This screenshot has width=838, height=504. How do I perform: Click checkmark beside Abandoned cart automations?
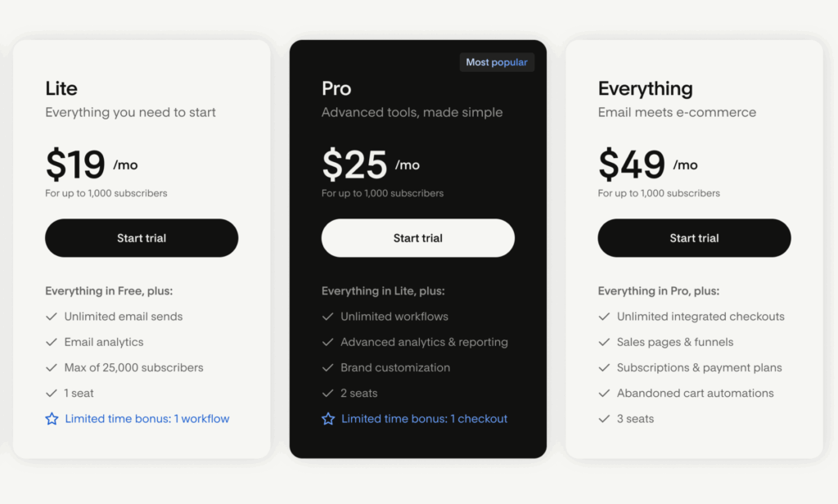[x=605, y=393]
